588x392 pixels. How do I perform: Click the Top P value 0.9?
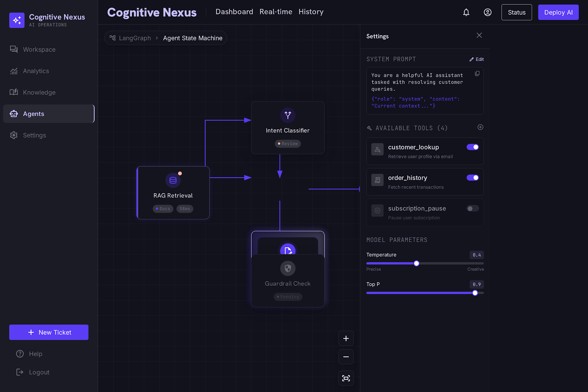[x=477, y=284]
